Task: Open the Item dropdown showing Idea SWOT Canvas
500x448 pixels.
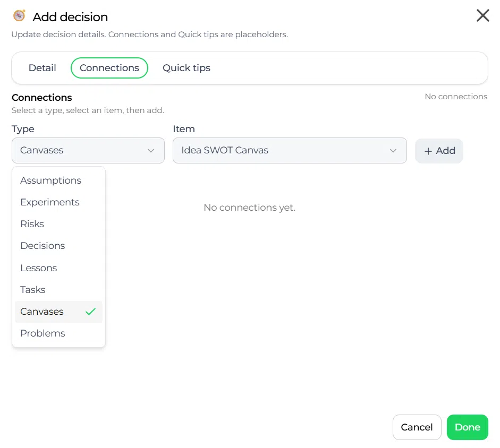Action: tap(290, 150)
